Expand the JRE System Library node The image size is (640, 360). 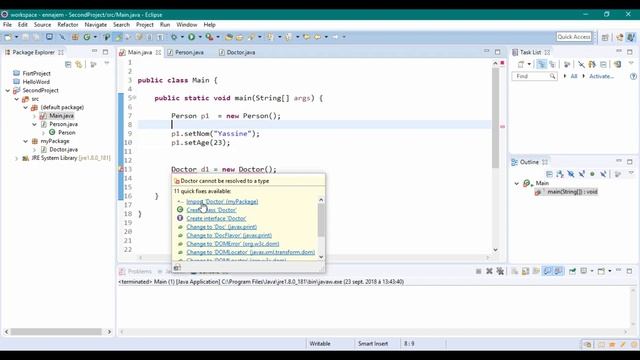coord(17,158)
